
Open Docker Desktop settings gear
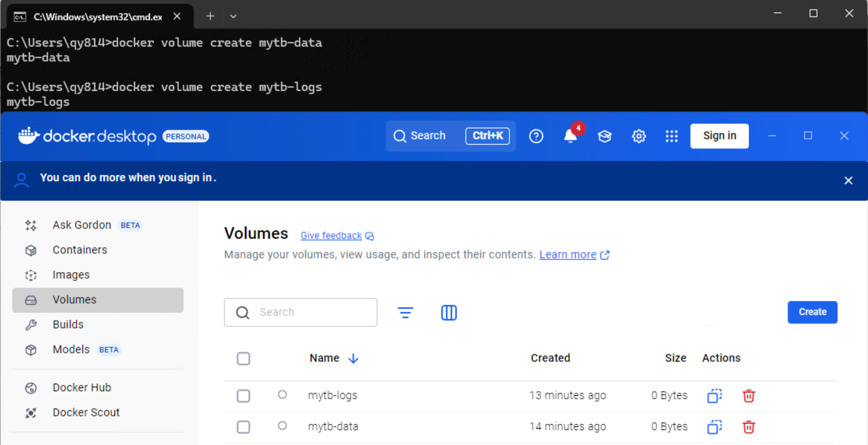point(639,136)
